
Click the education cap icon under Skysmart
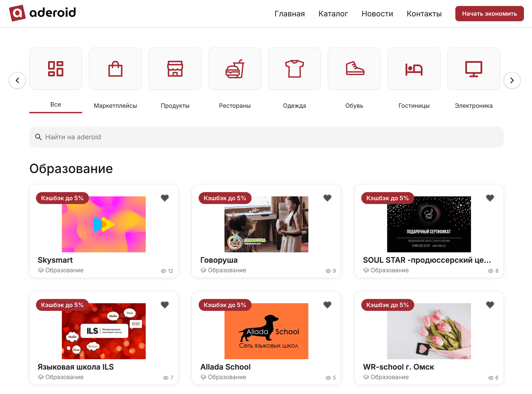pyautogui.click(x=41, y=270)
